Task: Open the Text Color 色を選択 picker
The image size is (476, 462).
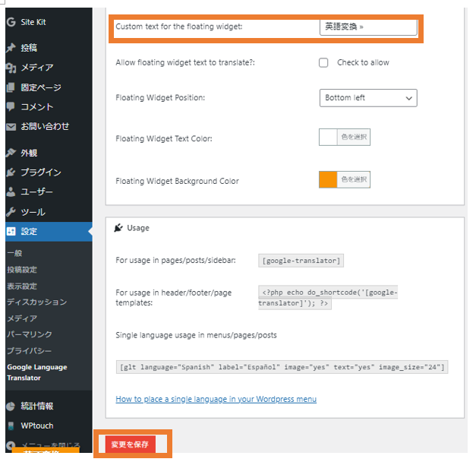Action: [353, 137]
